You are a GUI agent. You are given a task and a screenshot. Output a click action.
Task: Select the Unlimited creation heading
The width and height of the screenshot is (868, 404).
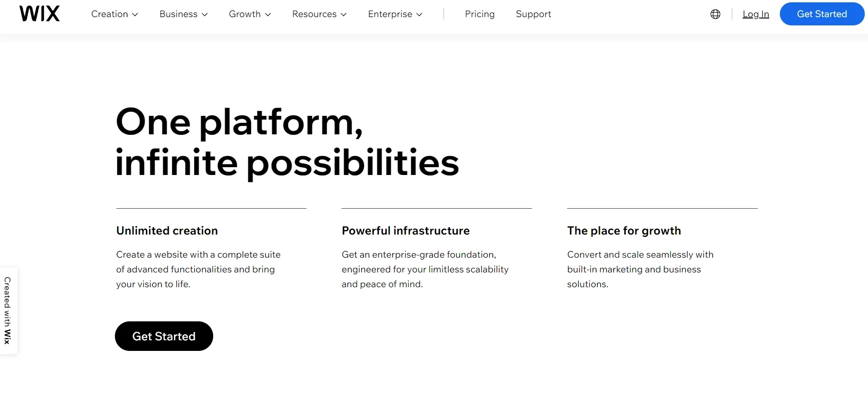tap(167, 231)
